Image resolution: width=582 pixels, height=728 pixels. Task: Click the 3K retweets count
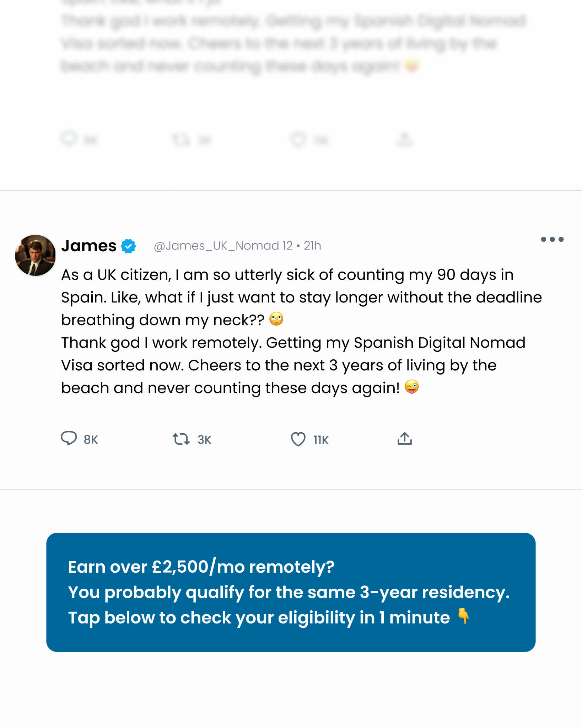point(205,440)
